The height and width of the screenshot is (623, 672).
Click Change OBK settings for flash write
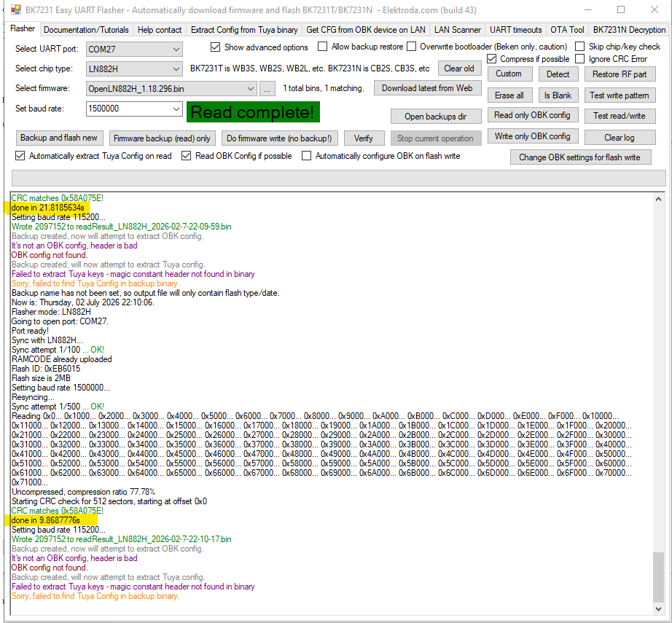tap(580, 157)
